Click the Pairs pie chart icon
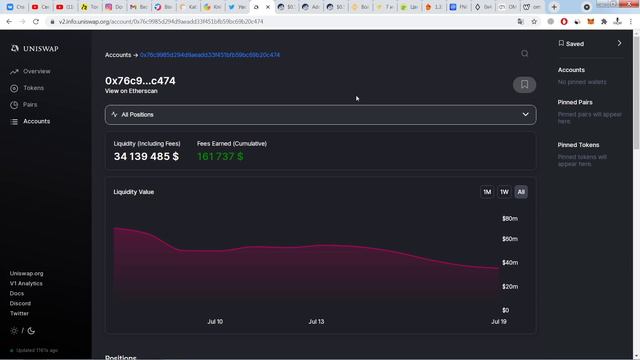Screen dimensions: 640x360 click(x=14, y=105)
